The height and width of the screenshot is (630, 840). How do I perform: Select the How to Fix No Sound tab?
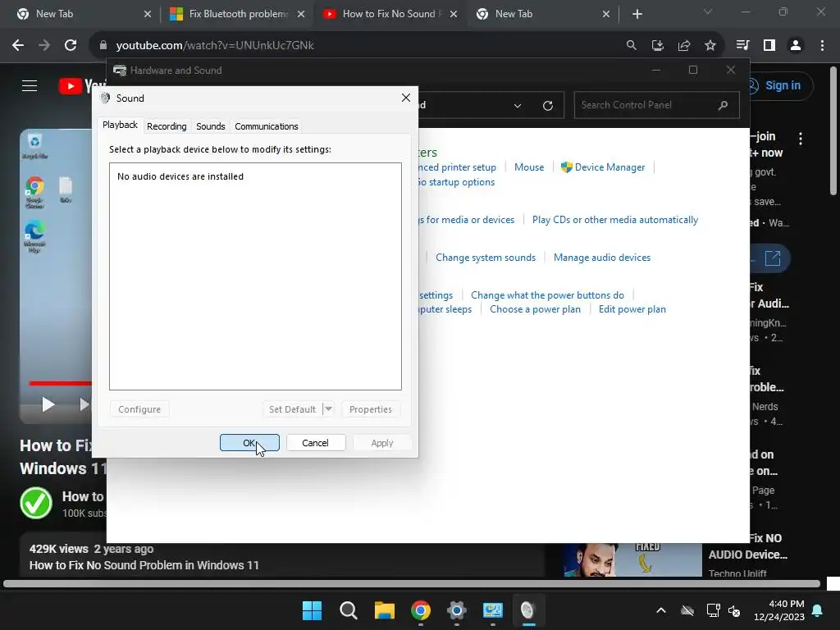click(x=390, y=14)
